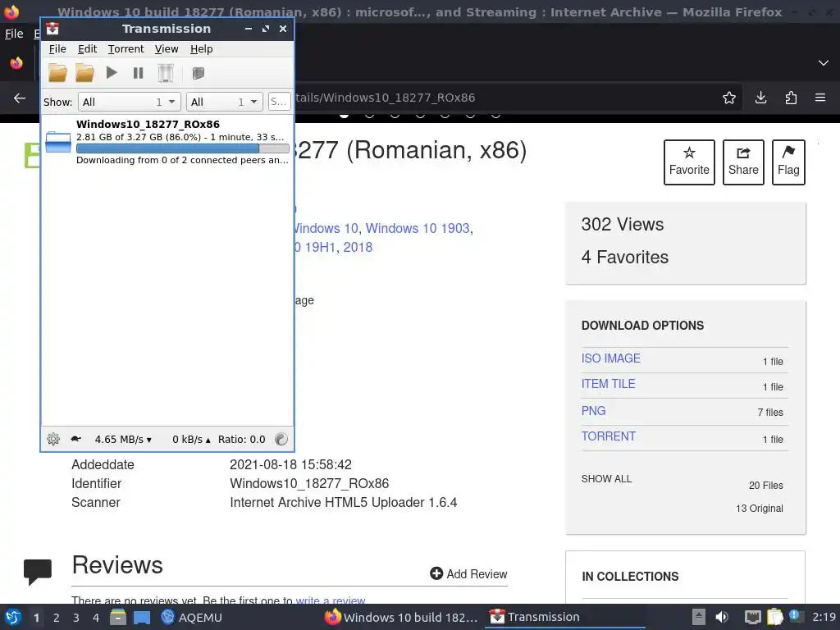Go back in Firefox

pyautogui.click(x=20, y=98)
